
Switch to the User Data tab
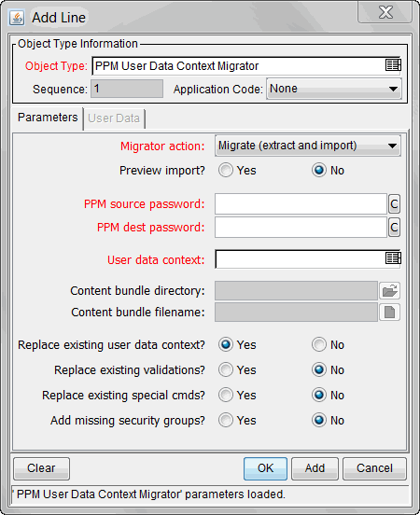[114, 118]
